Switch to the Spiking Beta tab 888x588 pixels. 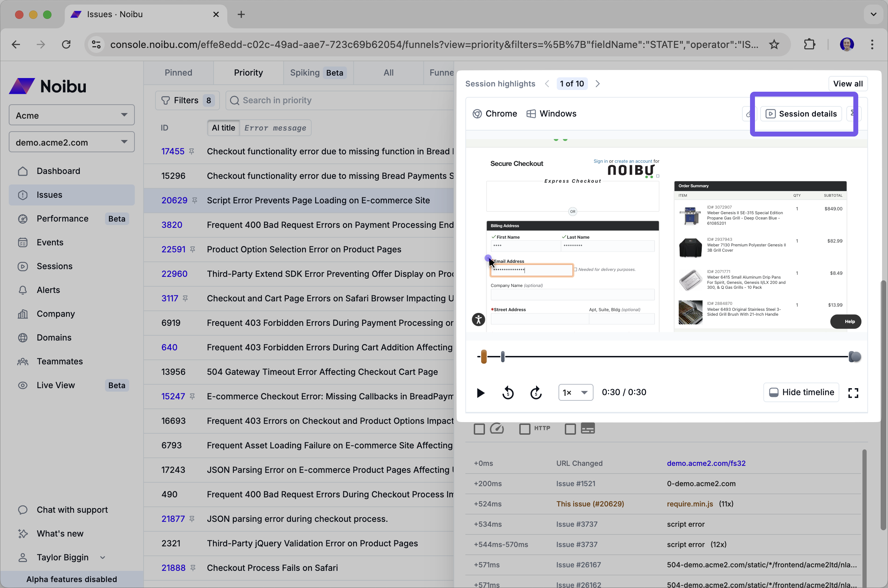(317, 72)
